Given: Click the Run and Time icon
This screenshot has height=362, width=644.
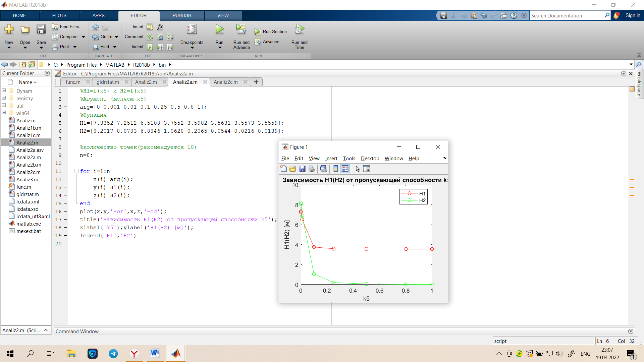Looking at the screenshot, I should coord(299,29).
